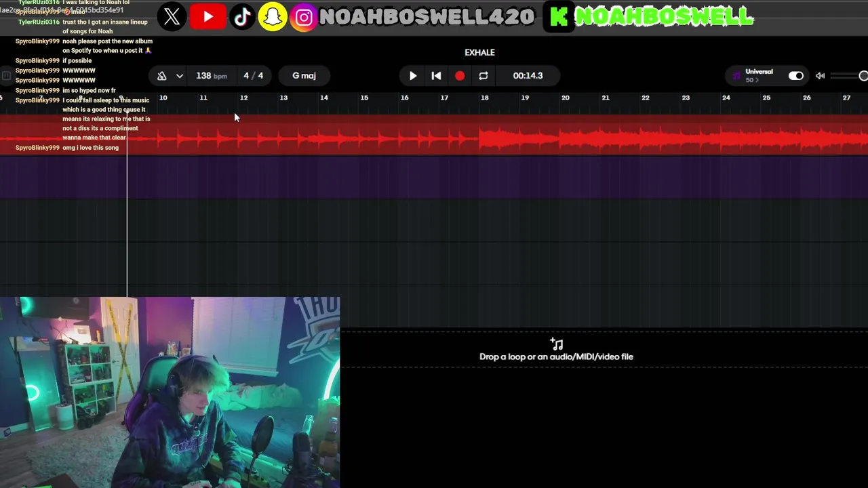Jump to bar 12 on the ruler
868x488 pixels.
coord(243,98)
